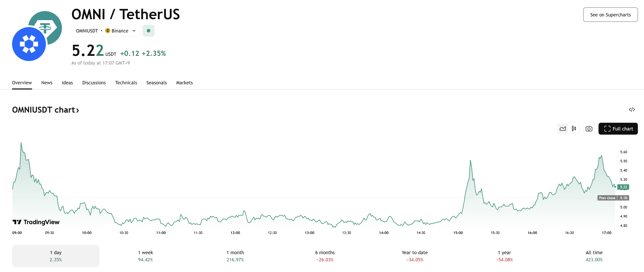Select the 1 week range
644x272 pixels.
(x=145, y=256)
